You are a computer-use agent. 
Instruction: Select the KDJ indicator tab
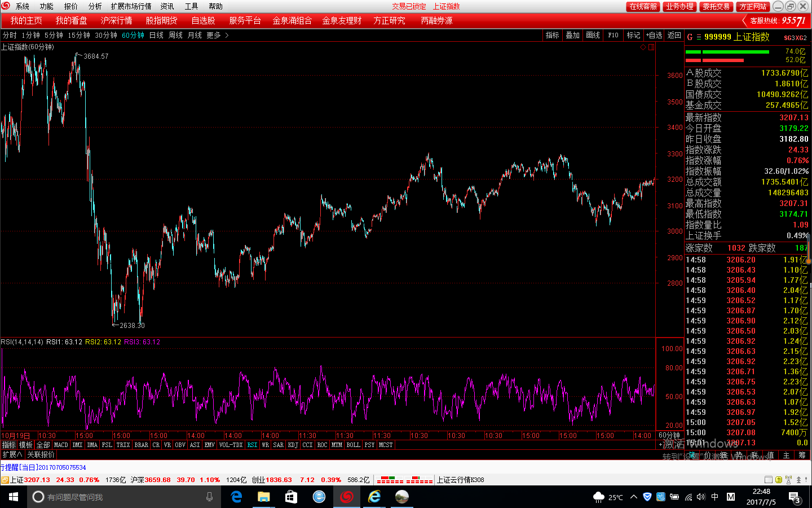293,445
